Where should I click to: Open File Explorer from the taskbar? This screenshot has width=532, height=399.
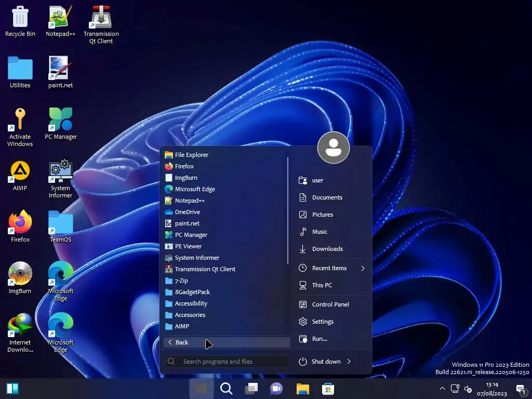tap(303, 389)
